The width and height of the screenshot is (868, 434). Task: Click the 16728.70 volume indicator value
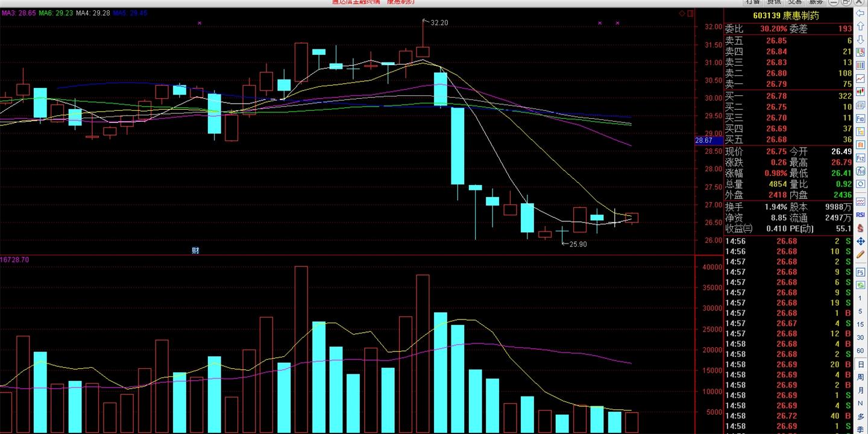pos(14,260)
